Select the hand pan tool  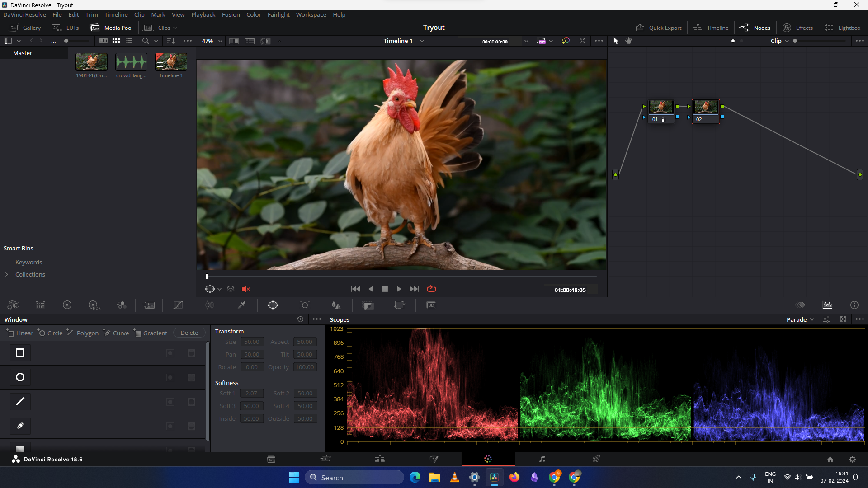pyautogui.click(x=628, y=41)
